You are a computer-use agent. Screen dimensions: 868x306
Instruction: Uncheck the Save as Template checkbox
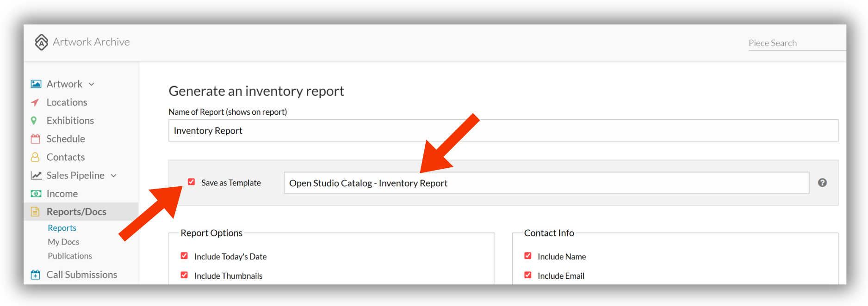191,182
